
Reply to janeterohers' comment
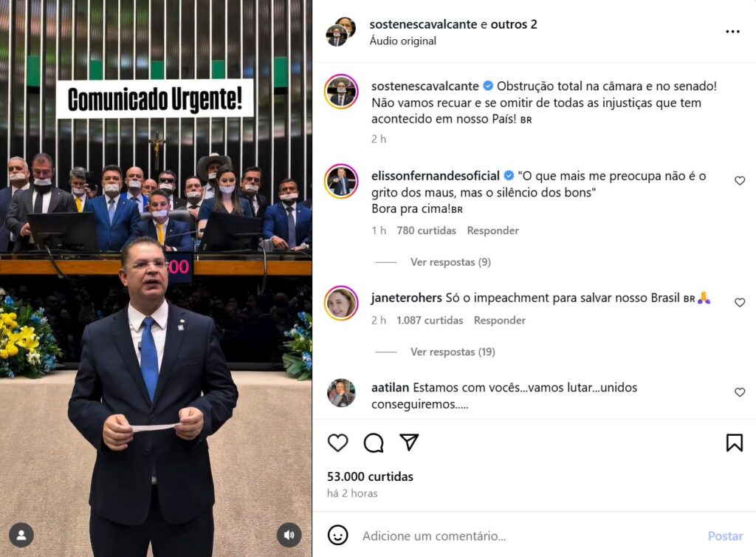tap(500, 320)
